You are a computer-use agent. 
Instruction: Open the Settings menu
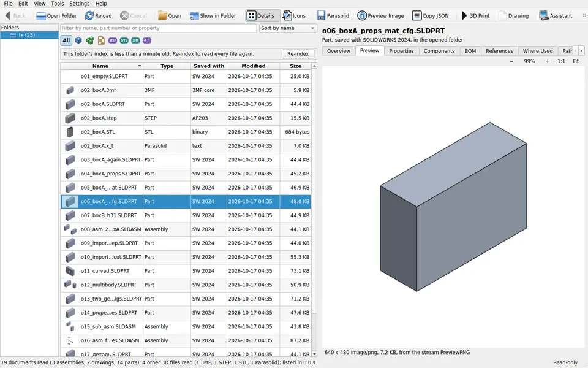79,4
